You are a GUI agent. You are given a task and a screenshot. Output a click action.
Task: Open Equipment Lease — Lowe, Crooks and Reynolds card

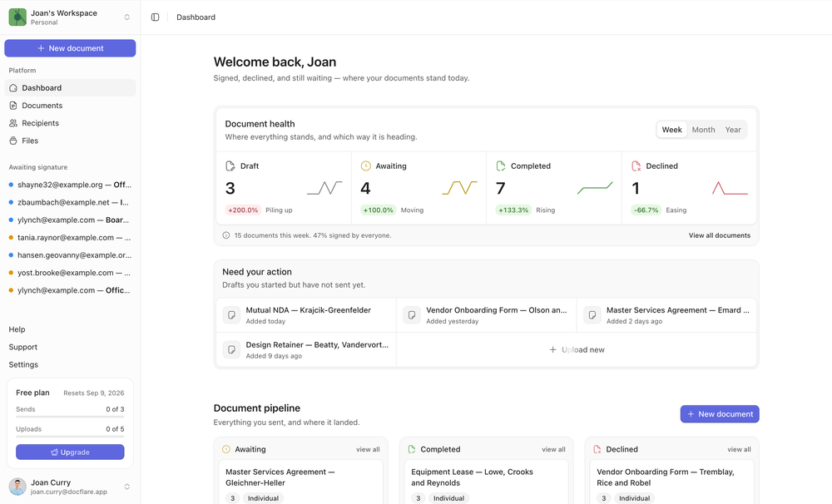[x=487, y=482]
